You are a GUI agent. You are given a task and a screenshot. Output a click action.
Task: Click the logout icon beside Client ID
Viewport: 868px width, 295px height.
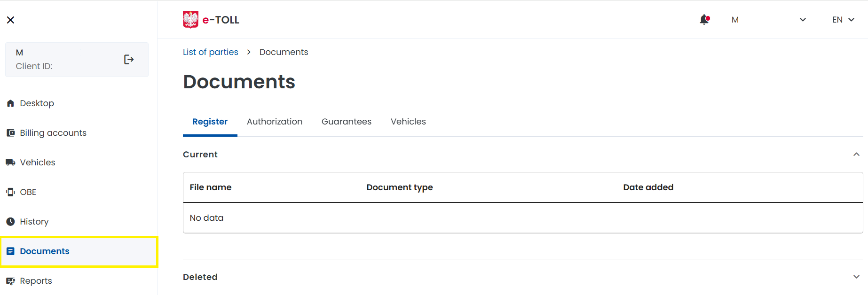pyautogui.click(x=129, y=59)
